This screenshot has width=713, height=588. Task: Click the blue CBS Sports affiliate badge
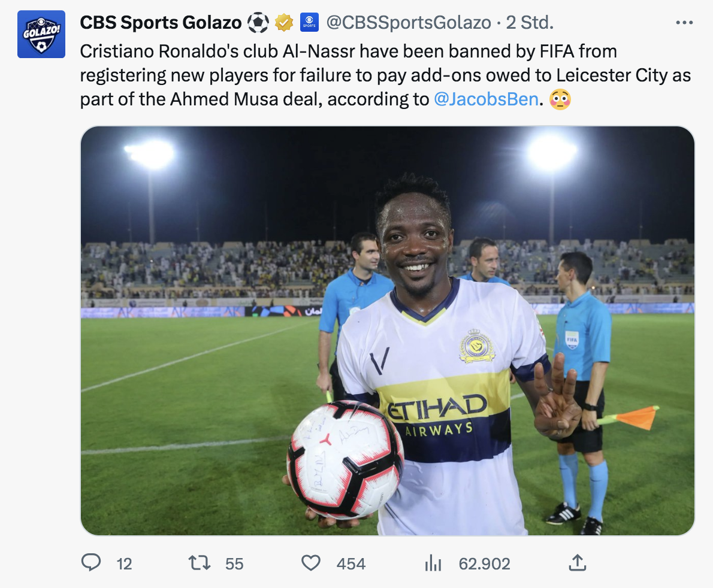[x=309, y=23]
